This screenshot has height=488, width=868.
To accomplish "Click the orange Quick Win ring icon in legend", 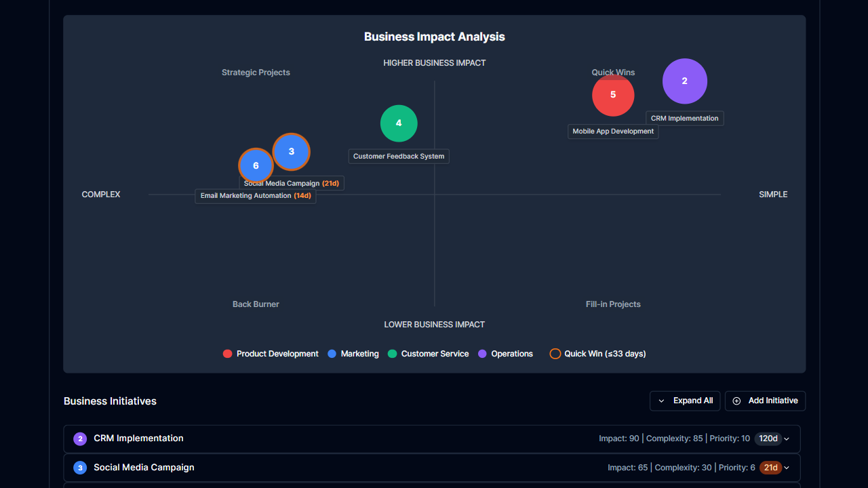I will point(555,353).
